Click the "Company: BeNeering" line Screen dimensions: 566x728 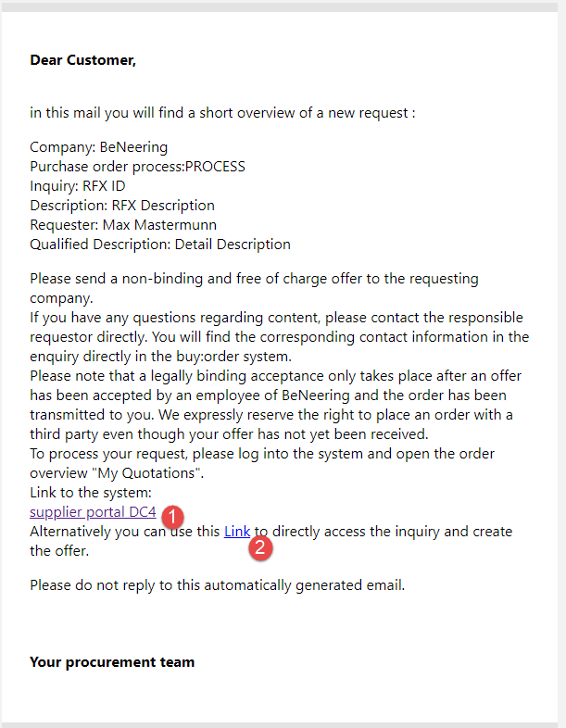(x=98, y=146)
